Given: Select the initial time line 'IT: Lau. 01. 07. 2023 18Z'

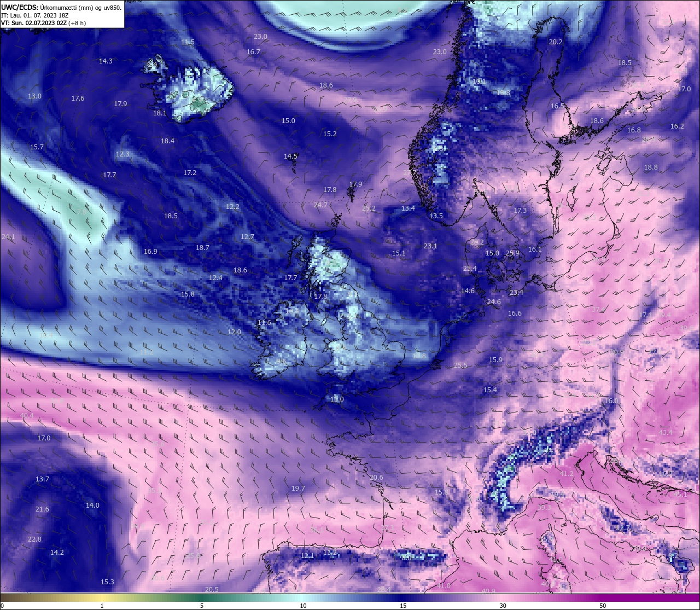Looking at the screenshot, I should (x=34, y=15).
